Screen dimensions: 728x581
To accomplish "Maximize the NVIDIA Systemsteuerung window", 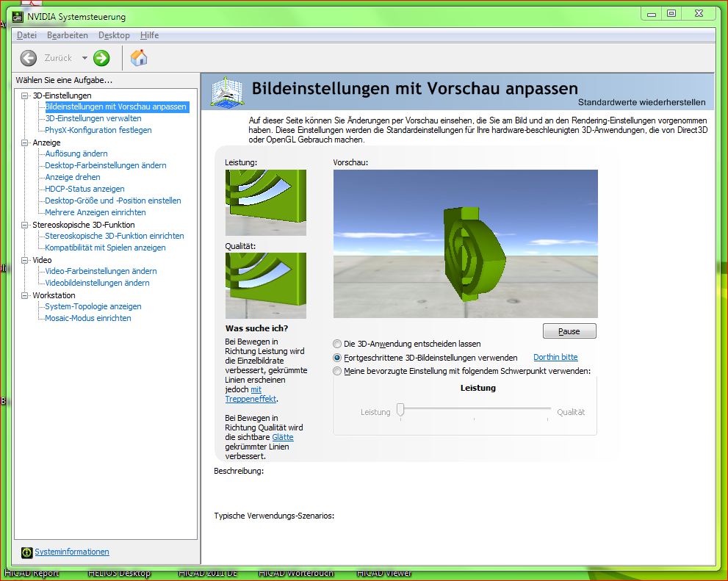I will point(671,14).
